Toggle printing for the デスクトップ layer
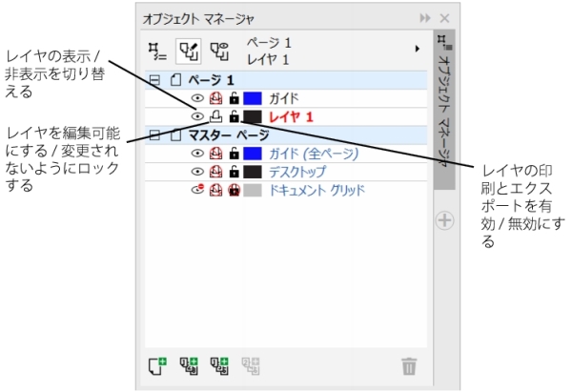This screenshot has width=572, height=392. (216, 172)
